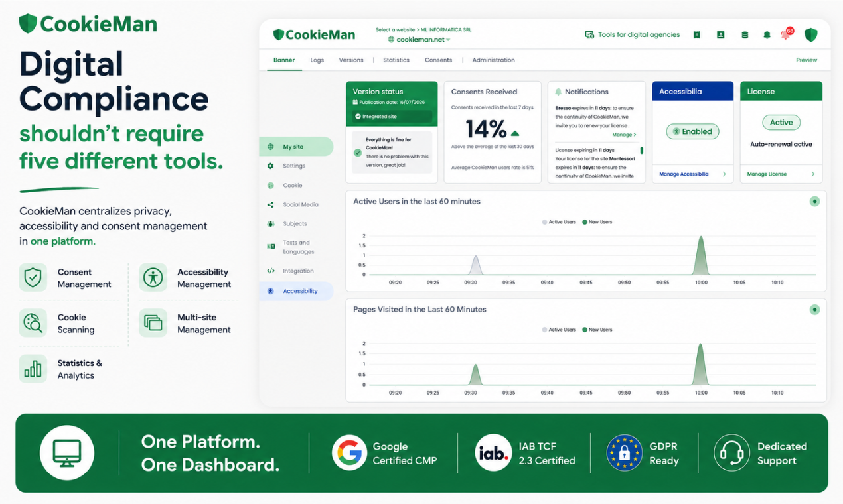Image resolution: width=843 pixels, height=504 pixels.
Task: Click the Enabled pill in Accessibilia card
Action: point(693,131)
